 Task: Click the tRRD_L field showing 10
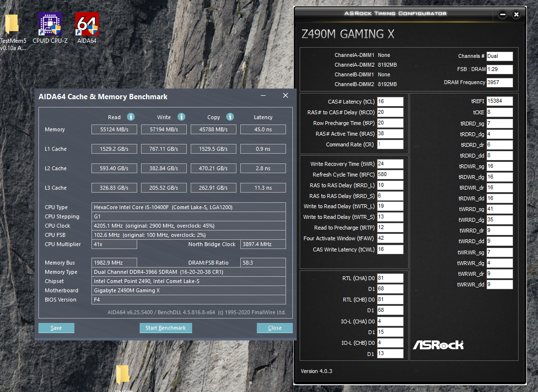coord(390,185)
